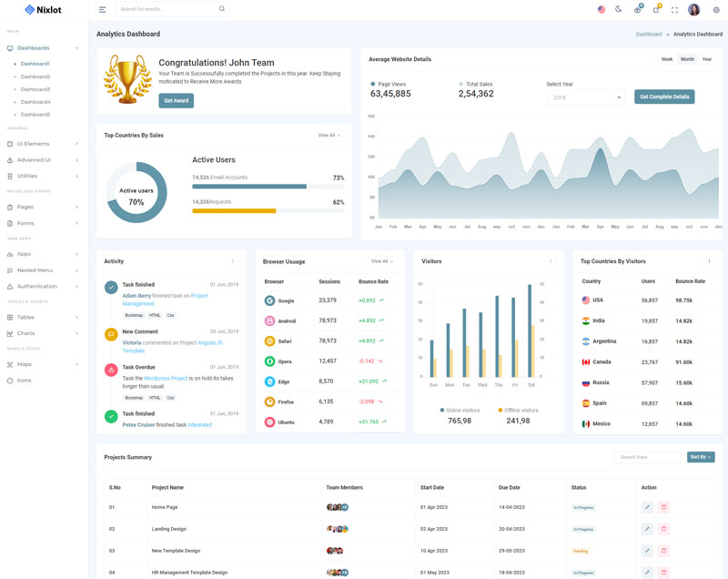728x579 pixels.
Task: Open the settings gear in header
Action: point(716,9)
